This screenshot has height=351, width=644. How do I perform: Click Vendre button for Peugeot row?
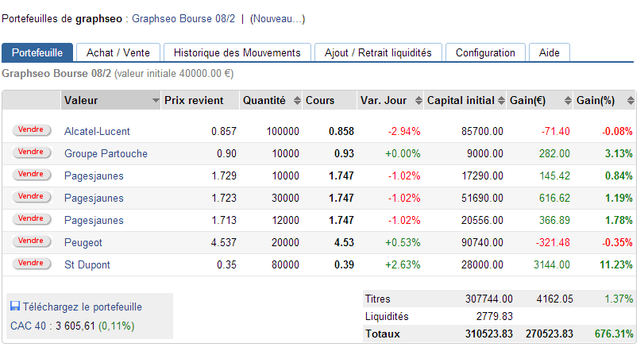point(31,241)
